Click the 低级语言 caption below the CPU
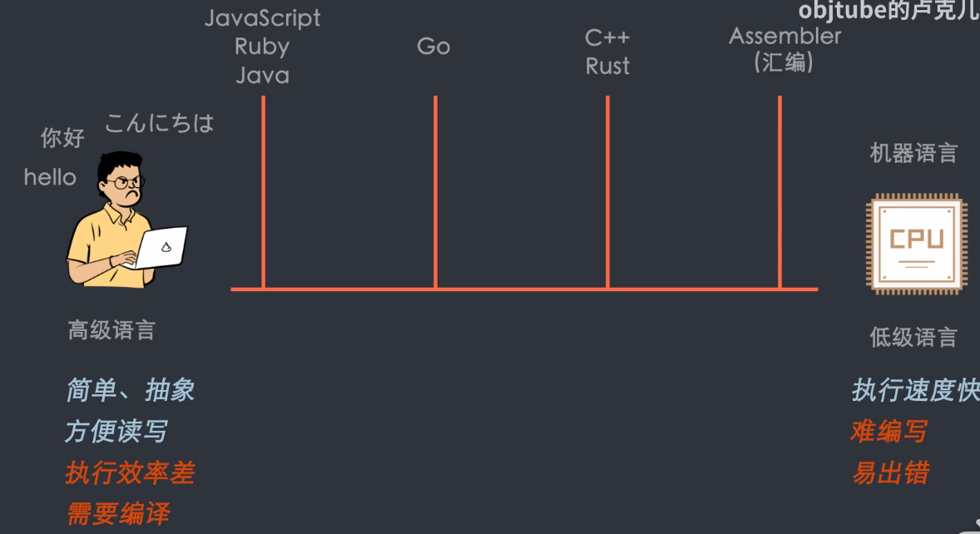 coord(913,338)
